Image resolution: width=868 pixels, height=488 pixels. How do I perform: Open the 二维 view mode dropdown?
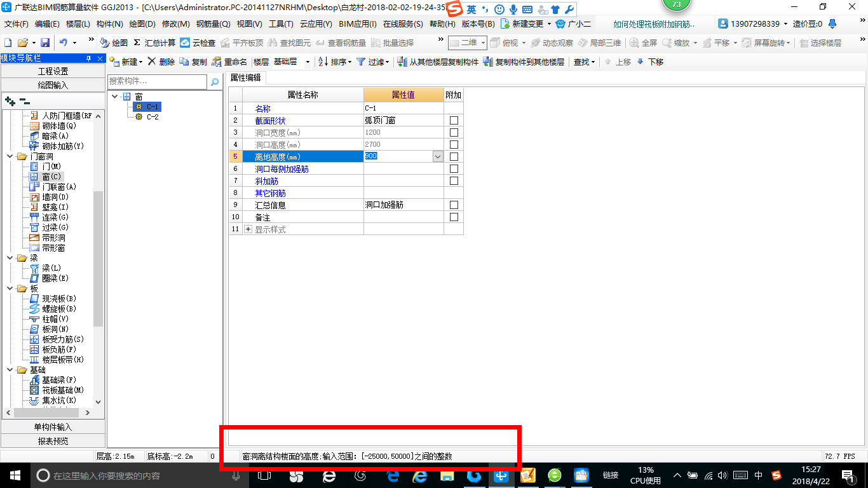[x=483, y=43]
